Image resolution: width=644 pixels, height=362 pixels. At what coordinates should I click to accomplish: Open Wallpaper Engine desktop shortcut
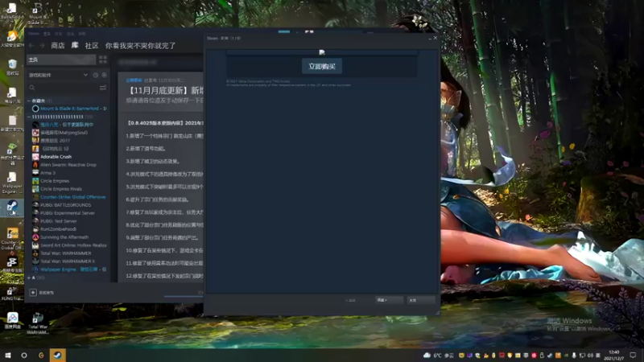point(12,183)
